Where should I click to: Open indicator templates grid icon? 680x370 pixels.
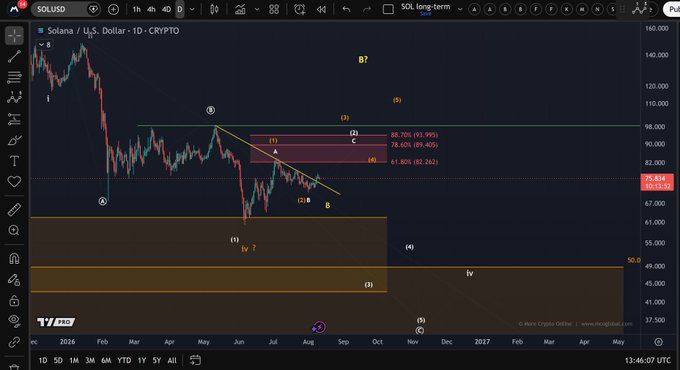tap(274, 9)
